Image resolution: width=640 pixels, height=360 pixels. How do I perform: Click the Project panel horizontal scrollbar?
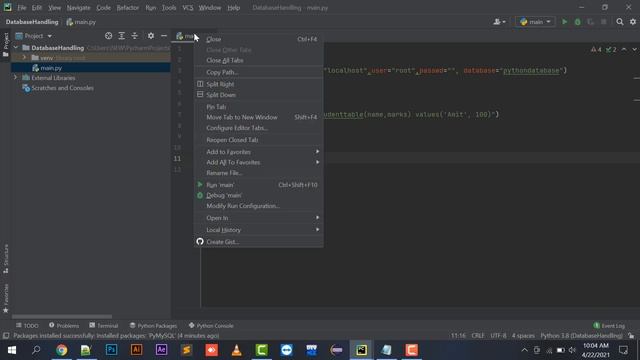(x=62, y=316)
